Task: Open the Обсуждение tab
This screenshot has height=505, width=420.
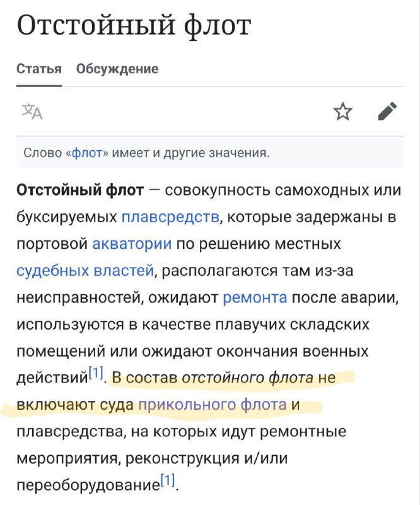Action: coord(117,69)
